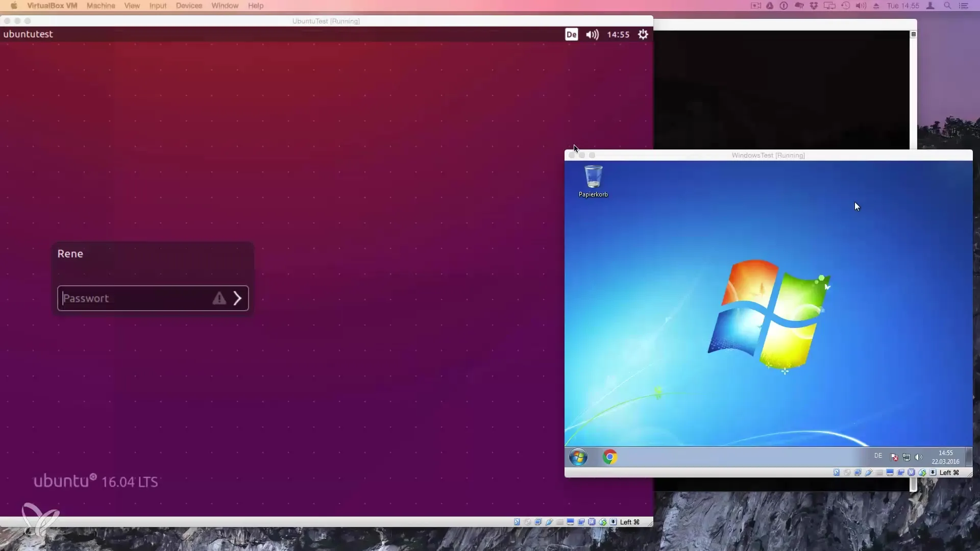Open Spotlight search in the macOS menu bar
This screenshot has width=980, height=551.
point(948,6)
